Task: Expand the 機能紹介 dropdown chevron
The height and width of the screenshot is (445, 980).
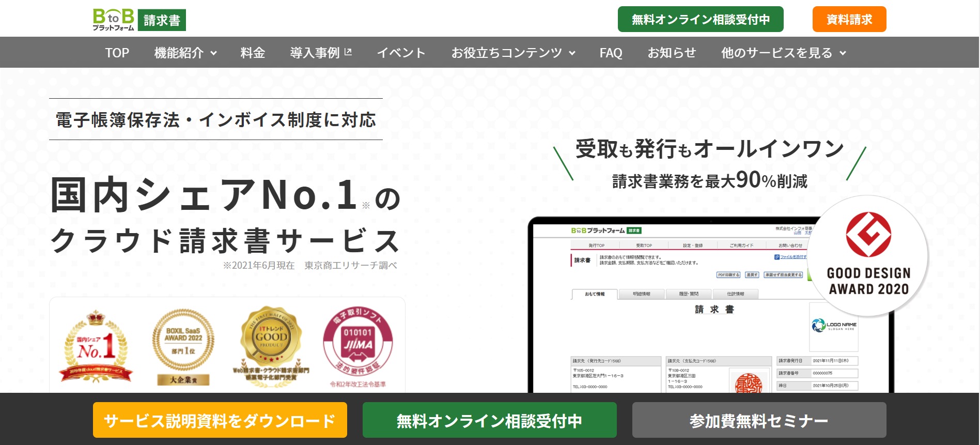Action: coord(213,53)
